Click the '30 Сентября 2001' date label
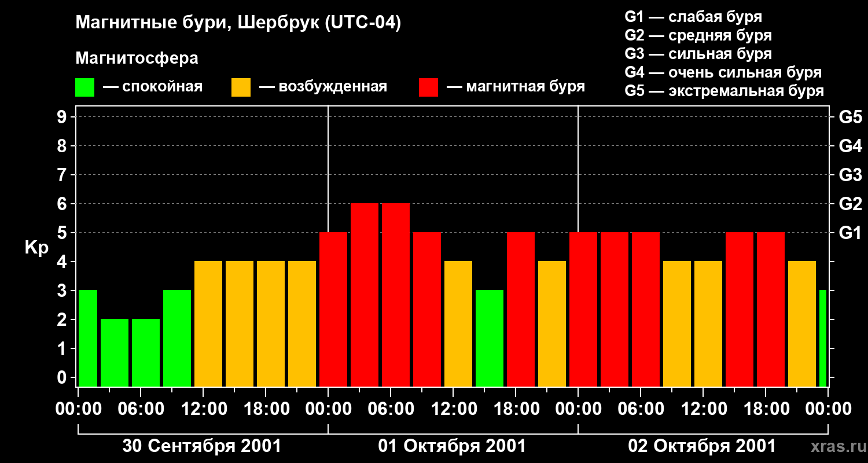This screenshot has width=868, height=463. click(202, 446)
